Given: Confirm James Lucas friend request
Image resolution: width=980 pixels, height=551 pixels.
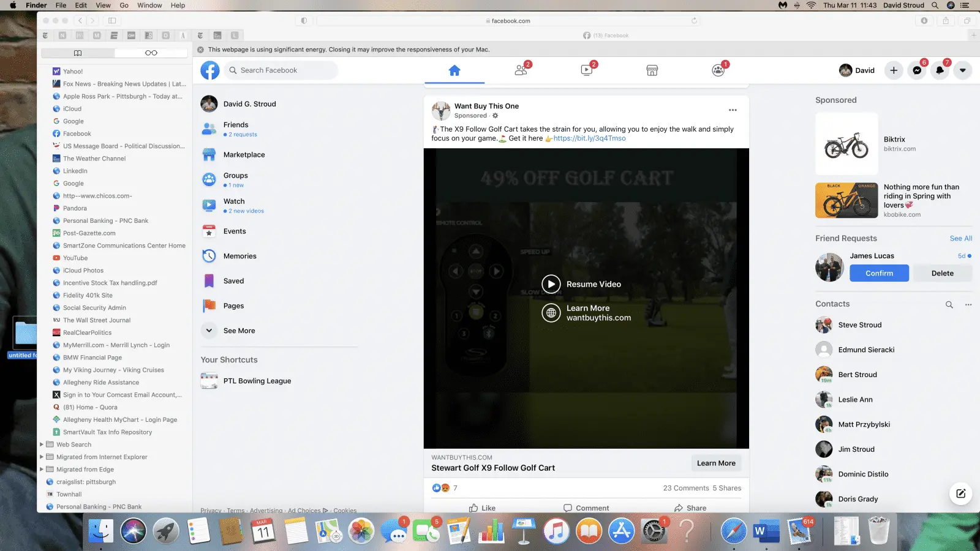Looking at the screenshot, I should (x=879, y=273).
